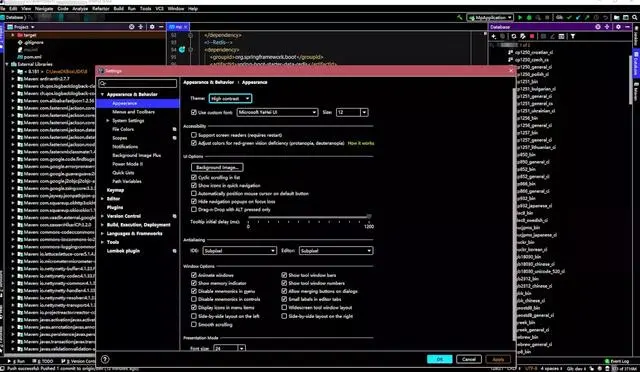Click the Database data source properties icon
The image size is (640, 372).
pos(523,36)
